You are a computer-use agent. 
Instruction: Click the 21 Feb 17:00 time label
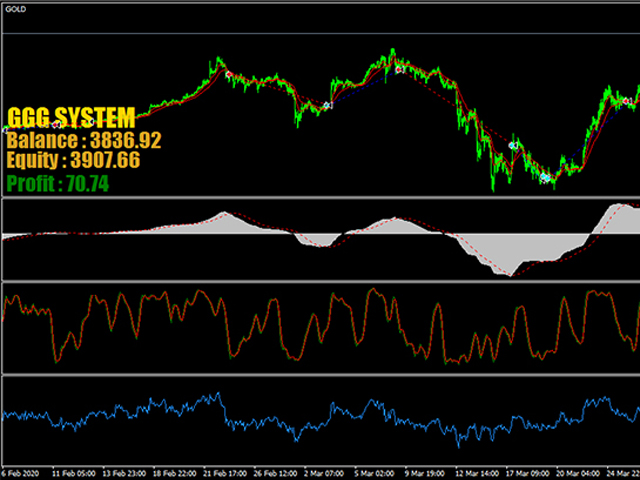(x=225, y=473)
